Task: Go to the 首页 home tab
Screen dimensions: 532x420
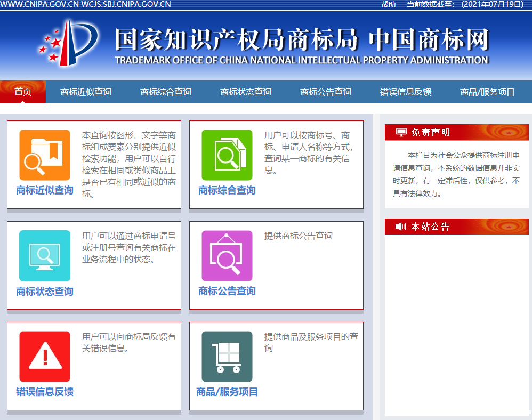Action: click(x=23, y=92)
